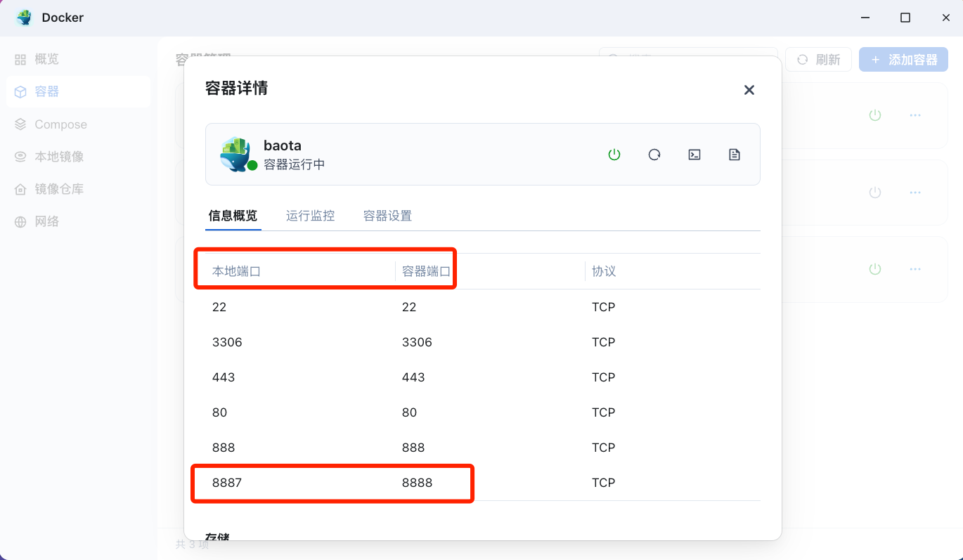Image resolution: width=963 pixels, height=560 pixels.
Task: Click the 刷新 refresh button
Action: (818, 60)
